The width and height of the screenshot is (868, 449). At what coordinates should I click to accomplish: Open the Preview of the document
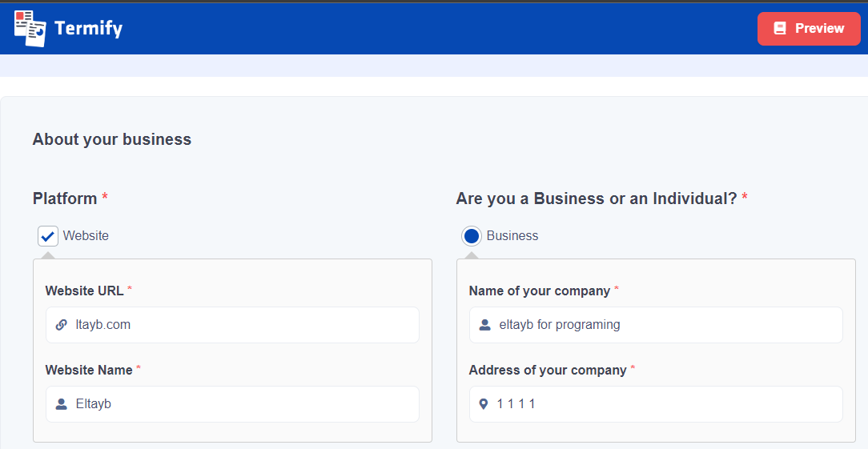pos(809,29)
